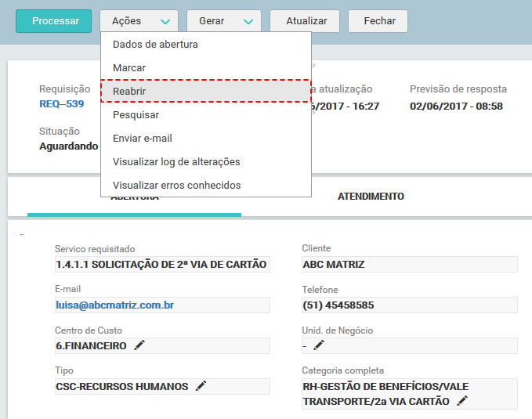
Task: Click the luisa@abcmatriz.com.br email link
Action: click(114, 305)
